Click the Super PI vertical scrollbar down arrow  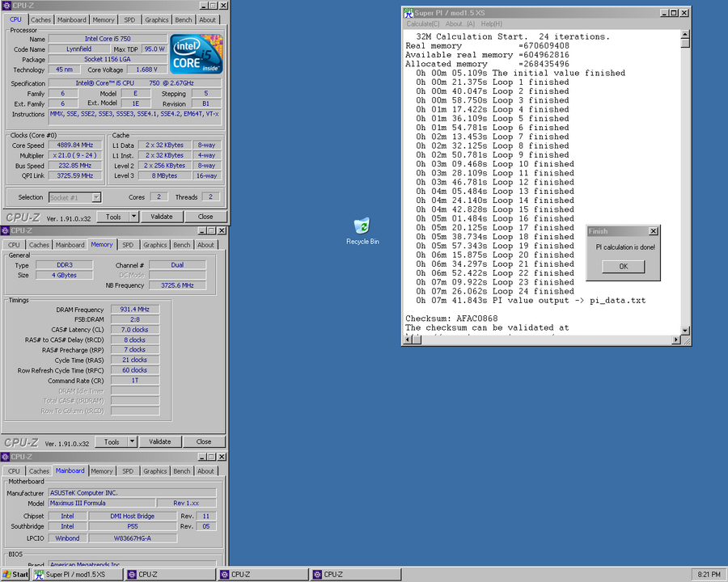[x=685, y=331]
